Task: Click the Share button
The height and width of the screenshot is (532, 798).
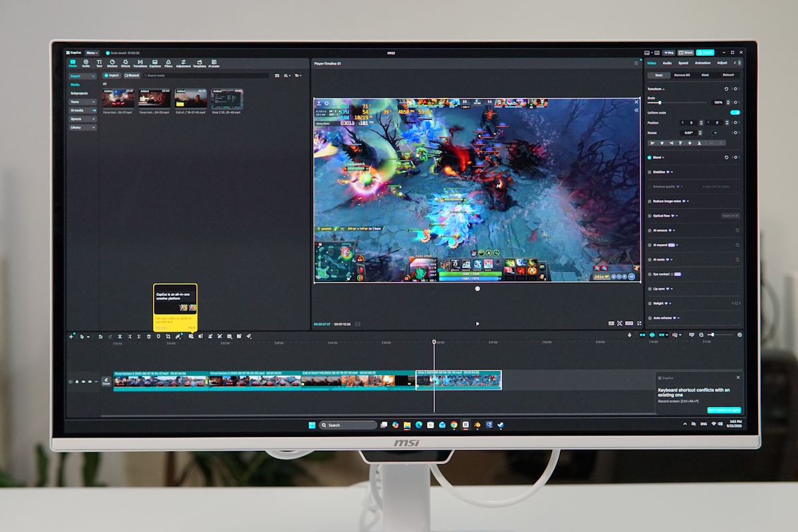Action: pyautogui.click(x=686, y=53)
